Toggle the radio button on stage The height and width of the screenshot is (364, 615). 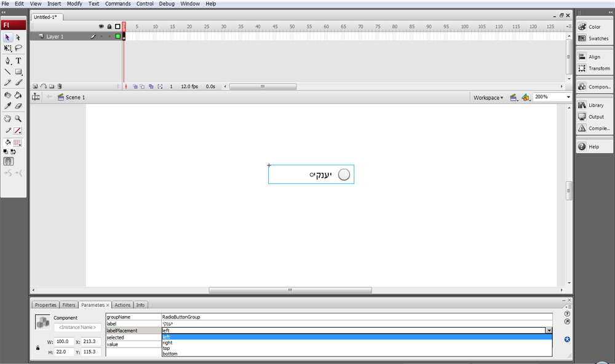click(344, 175)
